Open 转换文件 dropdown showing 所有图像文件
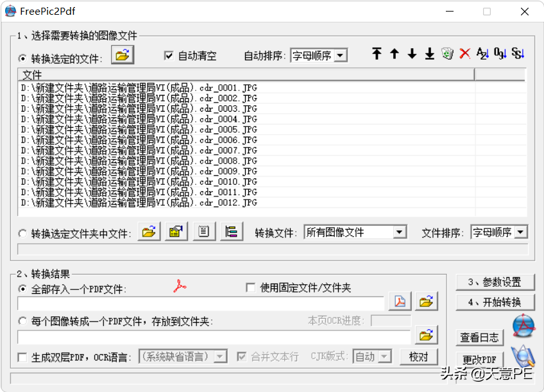The height and width of the screenshot is (392, 544). (355, 232)
